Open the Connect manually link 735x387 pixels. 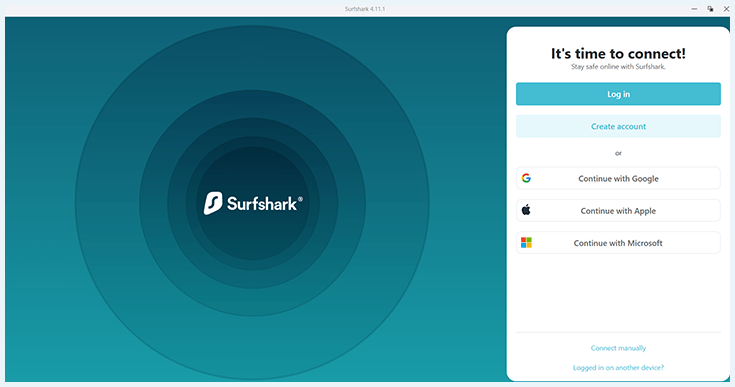coord(618,348)
